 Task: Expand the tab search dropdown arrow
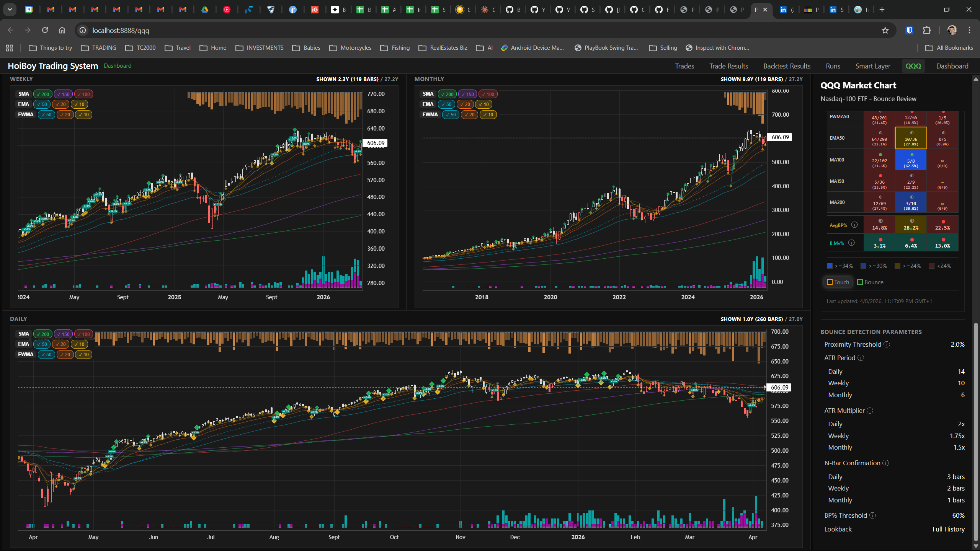tap(10, 10)
